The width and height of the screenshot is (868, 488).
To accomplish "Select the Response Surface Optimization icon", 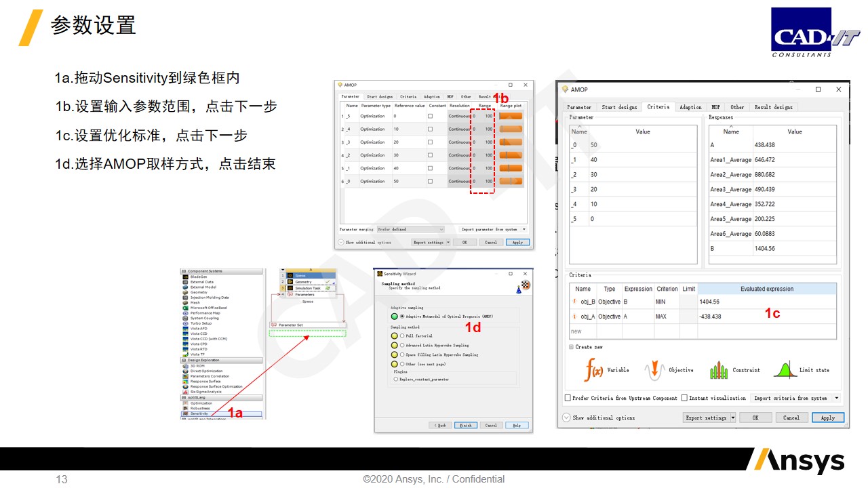I will tap(185, 386).
